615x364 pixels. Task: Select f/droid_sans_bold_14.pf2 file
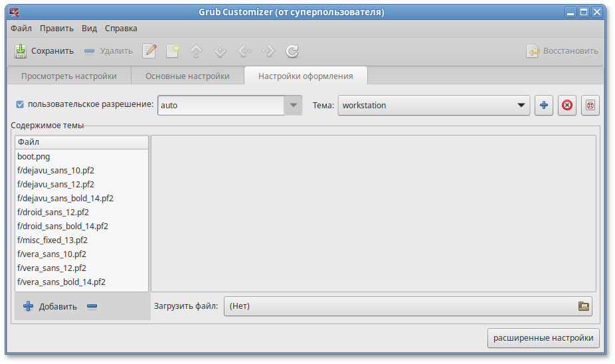coord(82,227)
